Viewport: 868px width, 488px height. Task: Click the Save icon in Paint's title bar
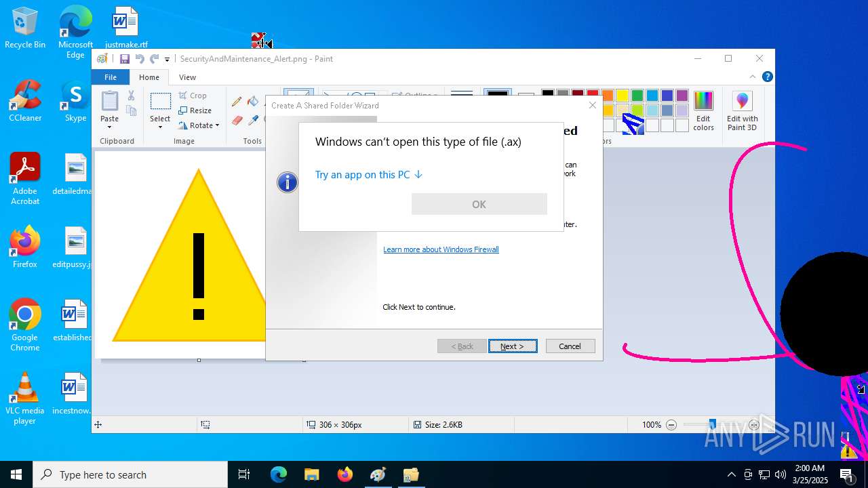125,59
